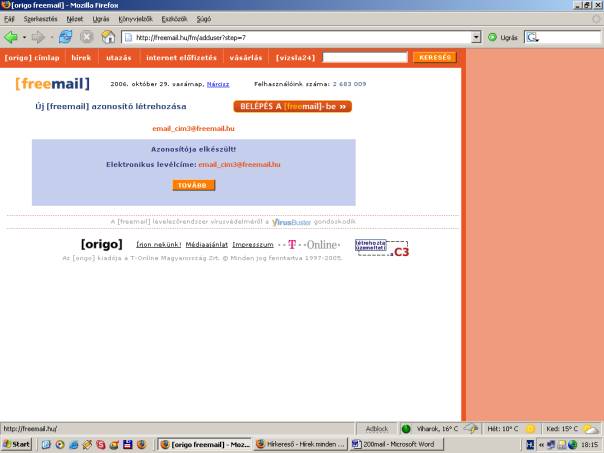Click the Forward arrow button
The width and height of the screenshot is (604, 453).
pos(39,37)
